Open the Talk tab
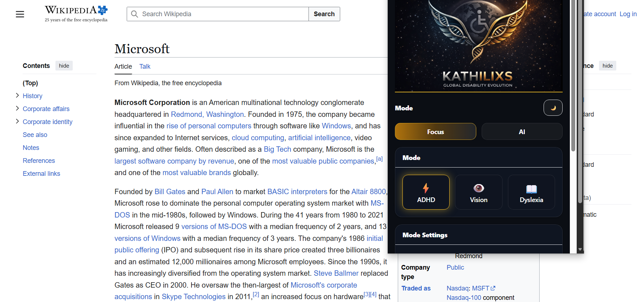The width and height of the screenshot is (644, 302). [x=145, y=67]
